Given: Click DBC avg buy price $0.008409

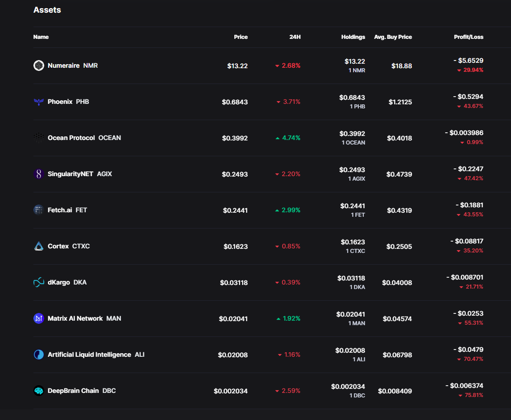Looking at the screenshot, I should pos(395,391).
